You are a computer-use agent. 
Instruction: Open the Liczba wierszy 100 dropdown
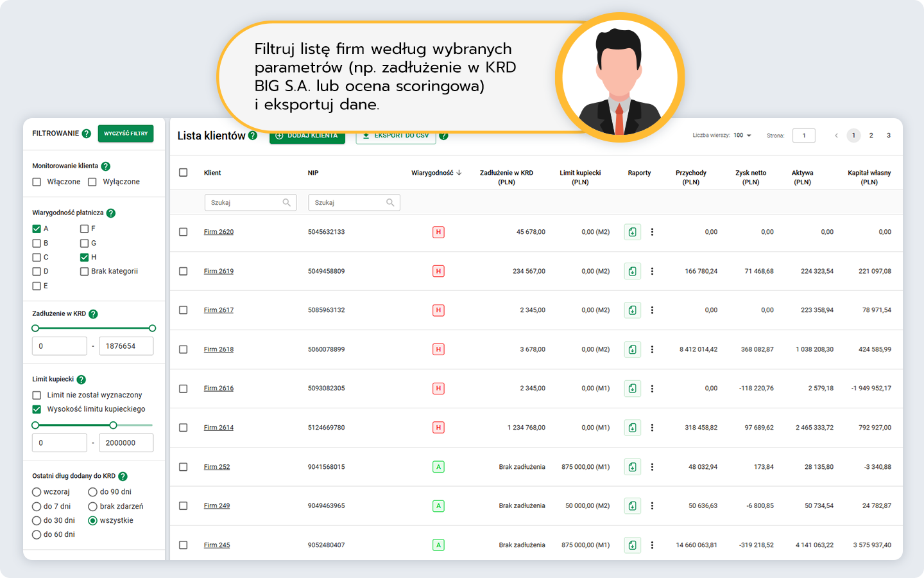click(x=742, y=136)
